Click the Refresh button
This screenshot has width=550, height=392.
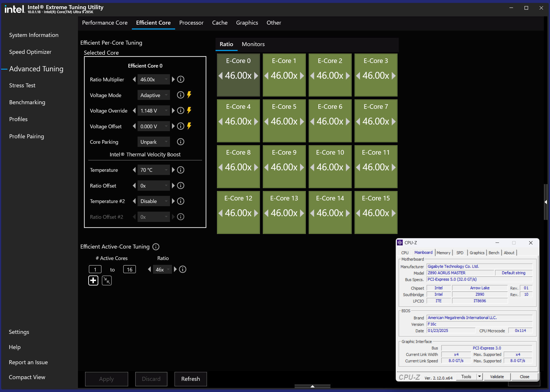click(191, 379)
